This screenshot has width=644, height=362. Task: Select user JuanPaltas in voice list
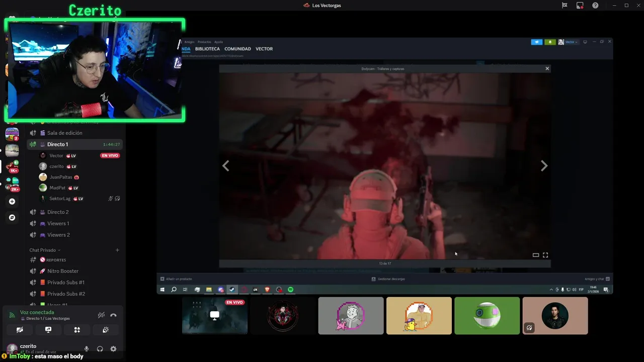pos(79,177)
